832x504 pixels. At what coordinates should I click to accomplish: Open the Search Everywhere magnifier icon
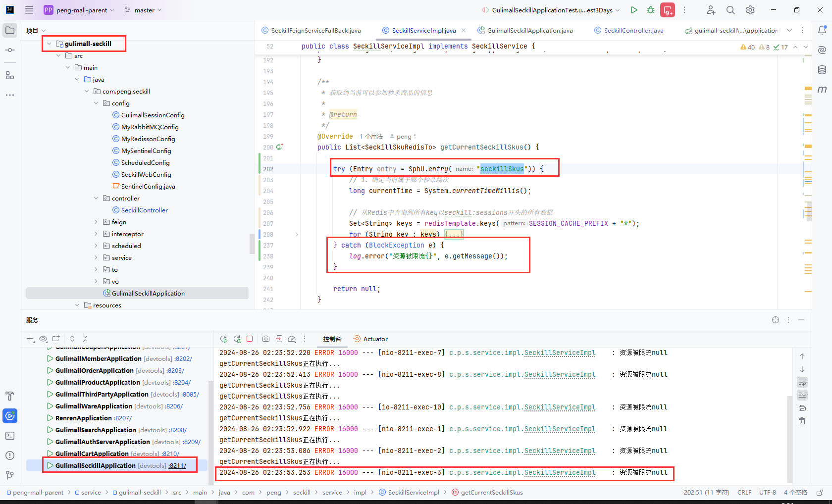pos(730,10)
